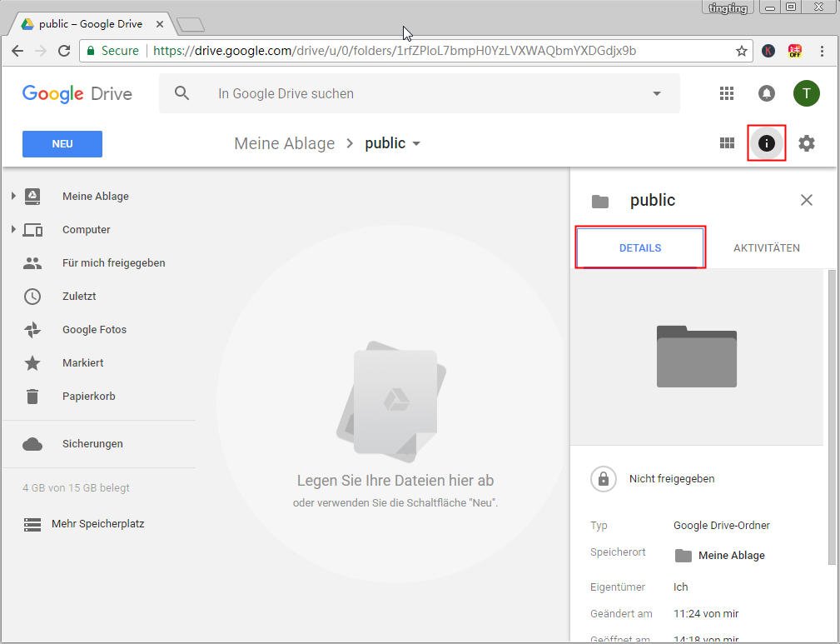Click the red OFF extension icon

(795, 51)
